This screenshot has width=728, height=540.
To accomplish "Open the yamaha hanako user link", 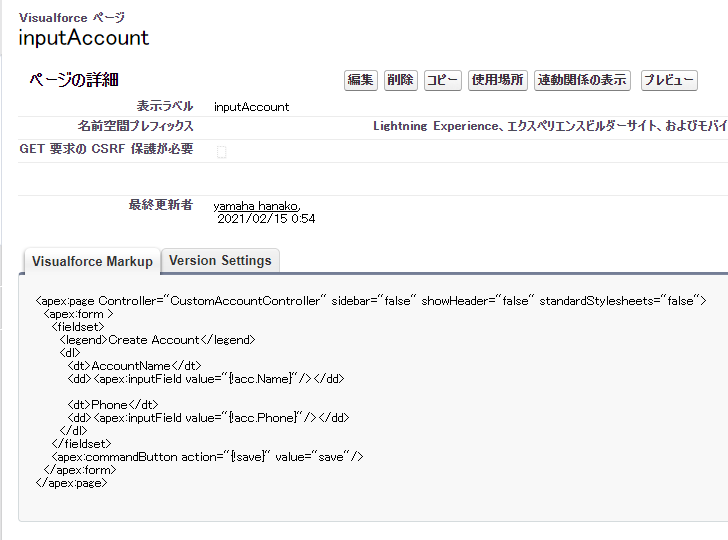I will coord(256,206).
